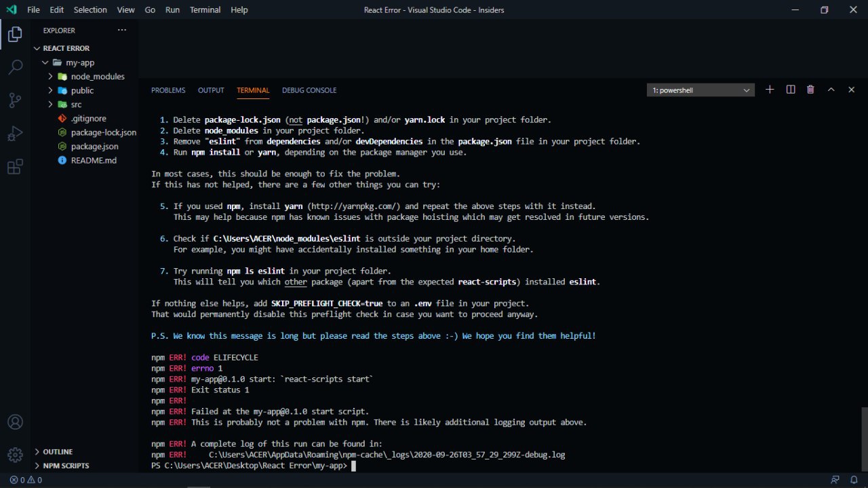
Task: Open the Run and Debug view
Action: [x=15, y=134]
